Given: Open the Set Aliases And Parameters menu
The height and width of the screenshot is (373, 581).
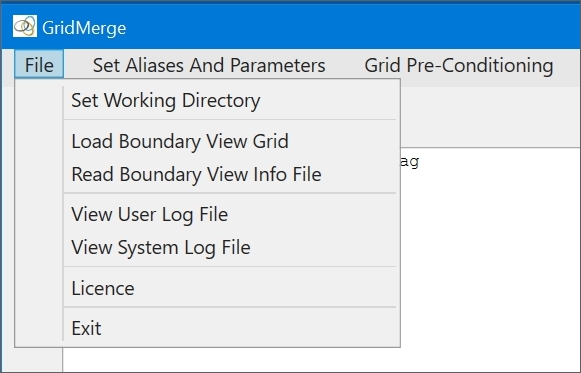Looking at the screenshot, I should [209, 66].
